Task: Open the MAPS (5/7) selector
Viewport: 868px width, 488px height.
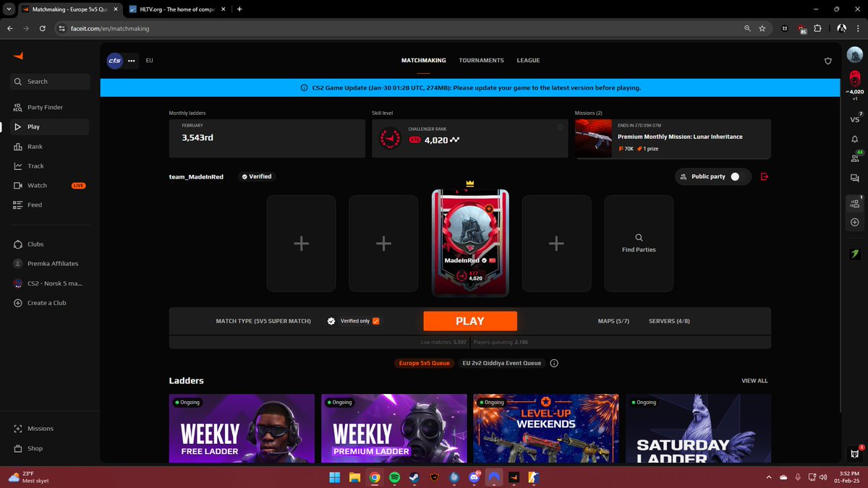Action: click(613, 321)
